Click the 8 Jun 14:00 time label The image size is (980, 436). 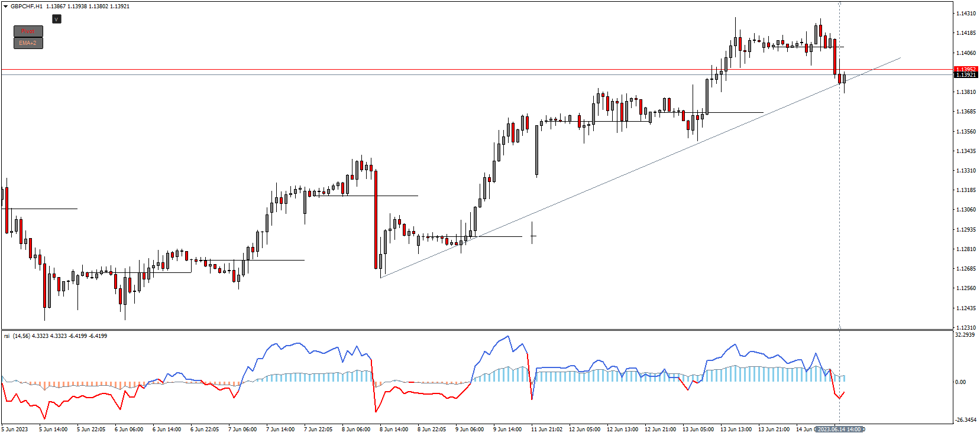[394, 430]
